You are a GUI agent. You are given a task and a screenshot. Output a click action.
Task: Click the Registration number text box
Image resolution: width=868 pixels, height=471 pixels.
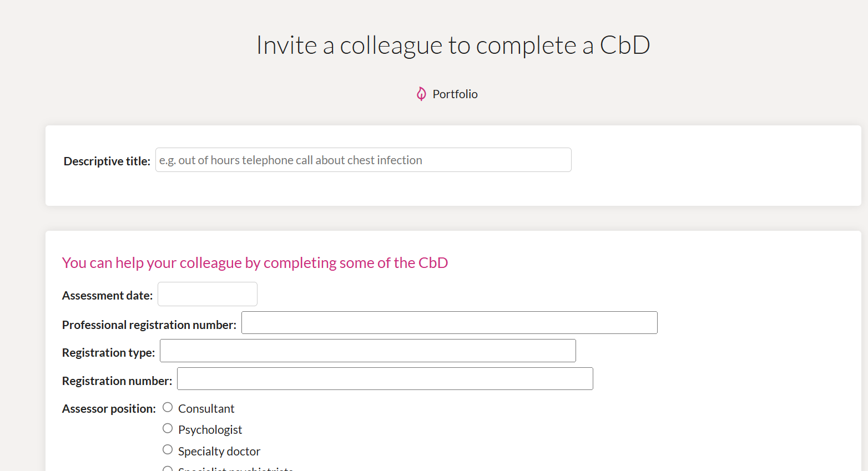385,378
